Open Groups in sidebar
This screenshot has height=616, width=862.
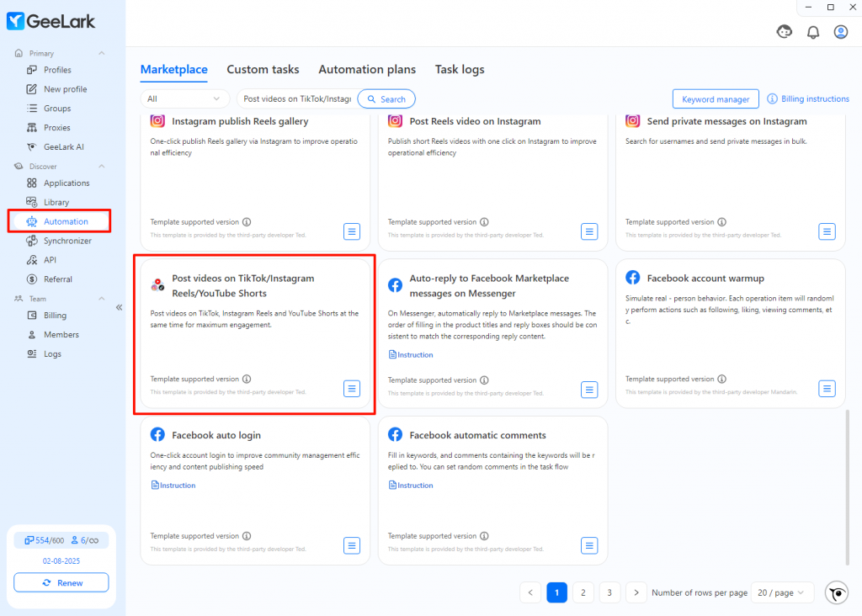click(x=57, y=109)
